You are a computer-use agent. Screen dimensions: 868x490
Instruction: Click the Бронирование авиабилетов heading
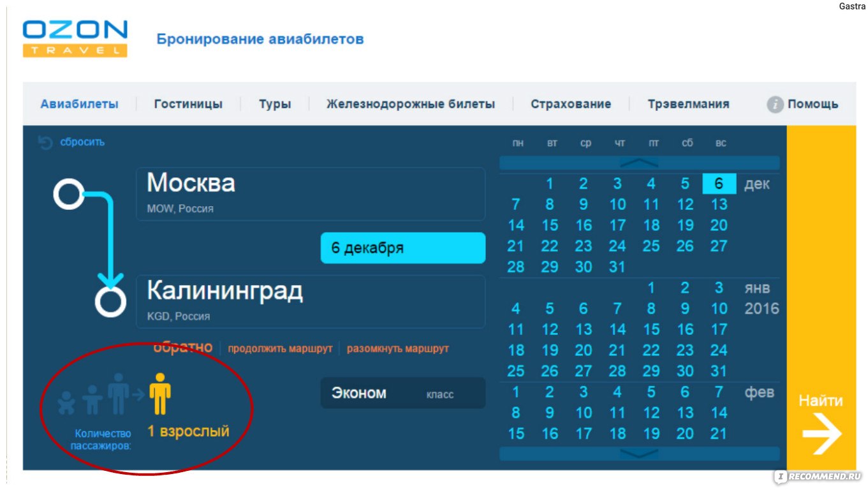[260, 39]
